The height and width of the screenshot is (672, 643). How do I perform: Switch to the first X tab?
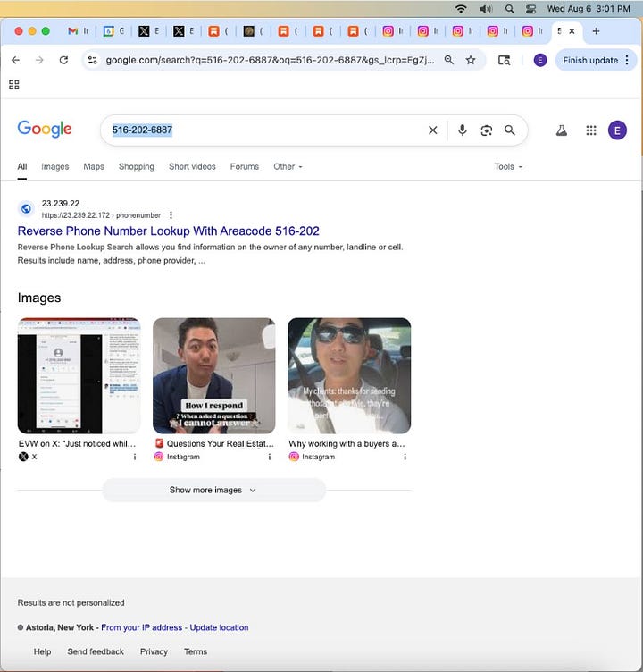[148, 31]
